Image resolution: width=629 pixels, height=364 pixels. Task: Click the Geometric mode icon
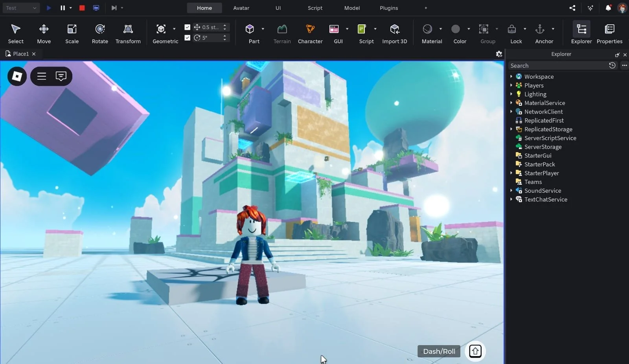[161, 29]
